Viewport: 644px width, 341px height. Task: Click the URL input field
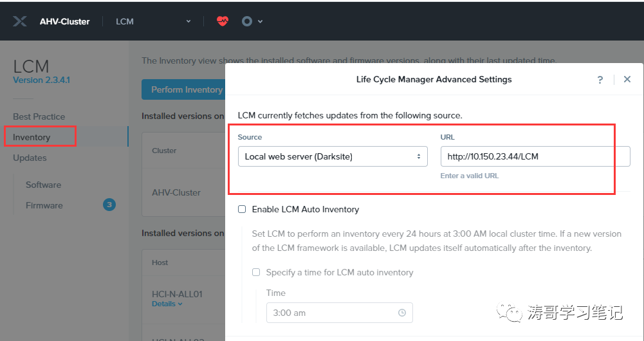click(x=535, y=156)
